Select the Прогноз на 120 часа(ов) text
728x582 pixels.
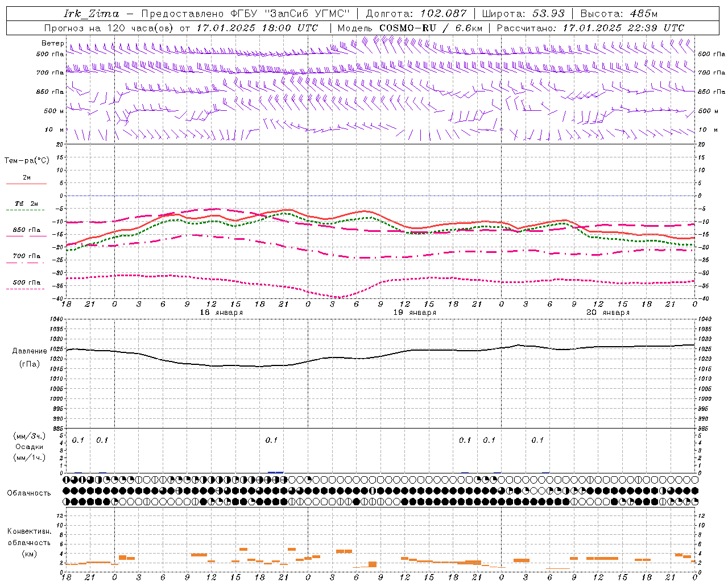(110, 28)
